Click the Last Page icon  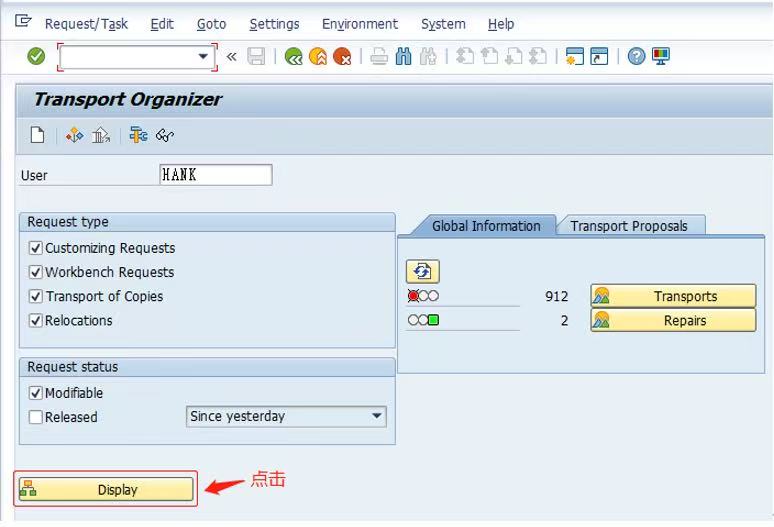[x=538, y=56]
